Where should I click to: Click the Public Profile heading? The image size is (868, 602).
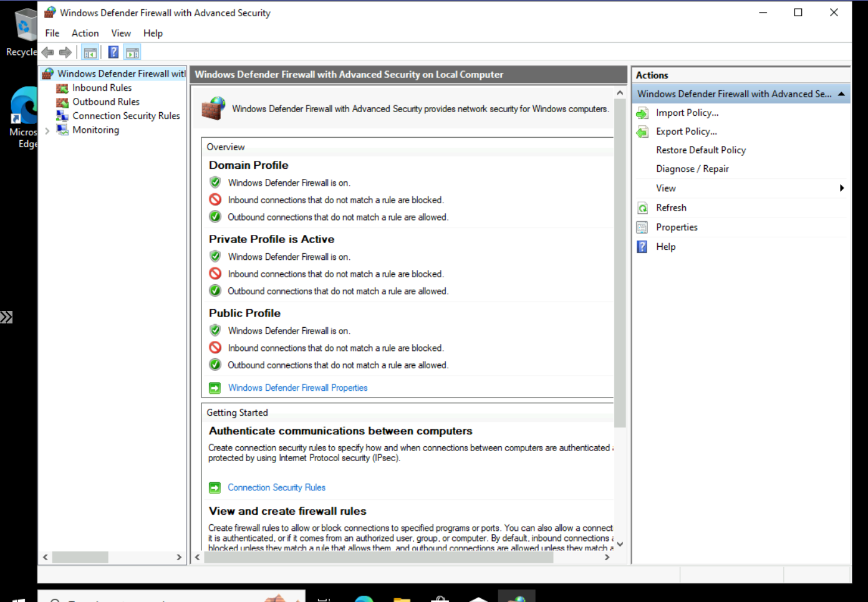244,313
